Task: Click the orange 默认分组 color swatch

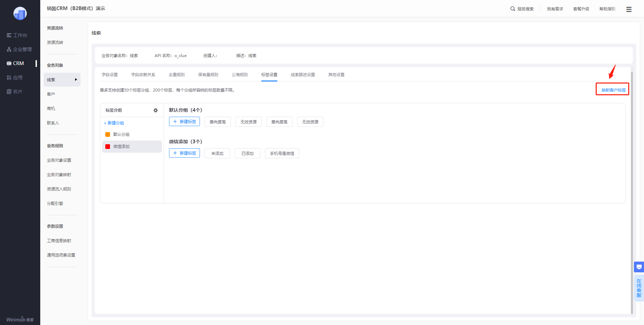Action: point(108,134)
